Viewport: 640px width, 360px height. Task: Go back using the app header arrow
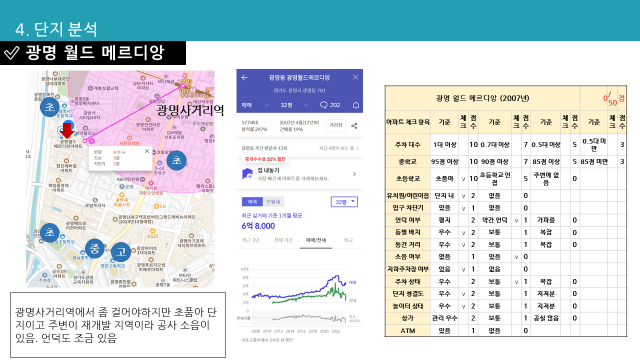(x=244, y=78)
